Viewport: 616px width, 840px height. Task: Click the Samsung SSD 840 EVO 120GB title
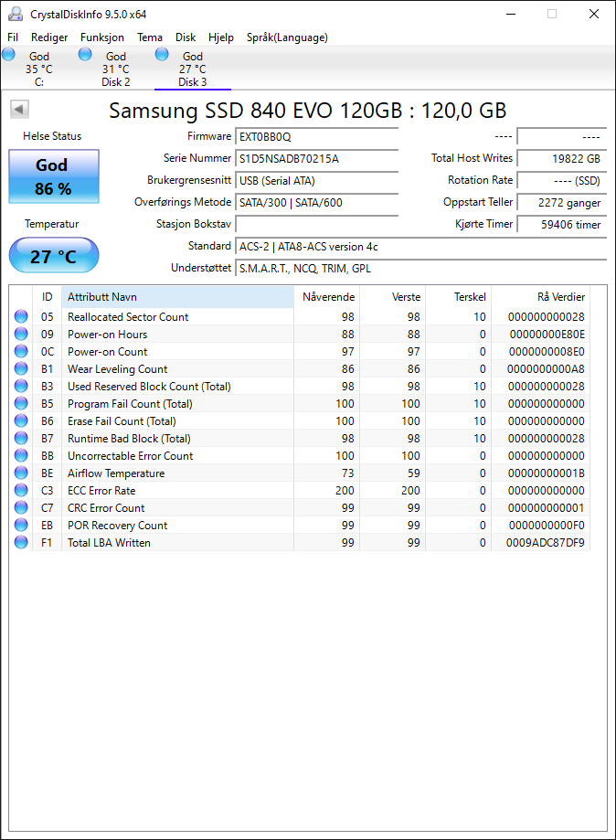click(307, 111)
